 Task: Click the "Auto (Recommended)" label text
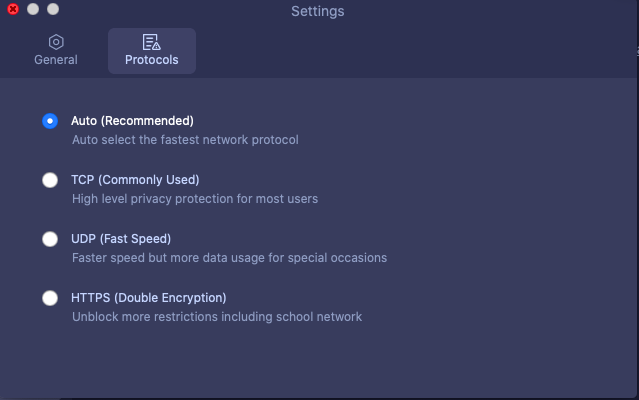(x=132, y=121)
